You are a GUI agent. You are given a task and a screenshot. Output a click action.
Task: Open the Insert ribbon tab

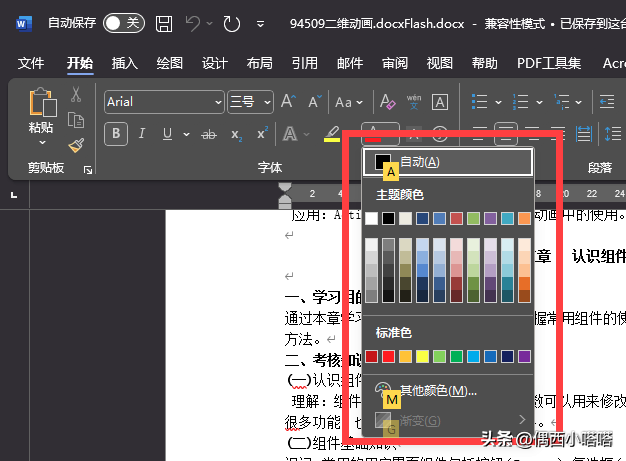coord(125,63)
